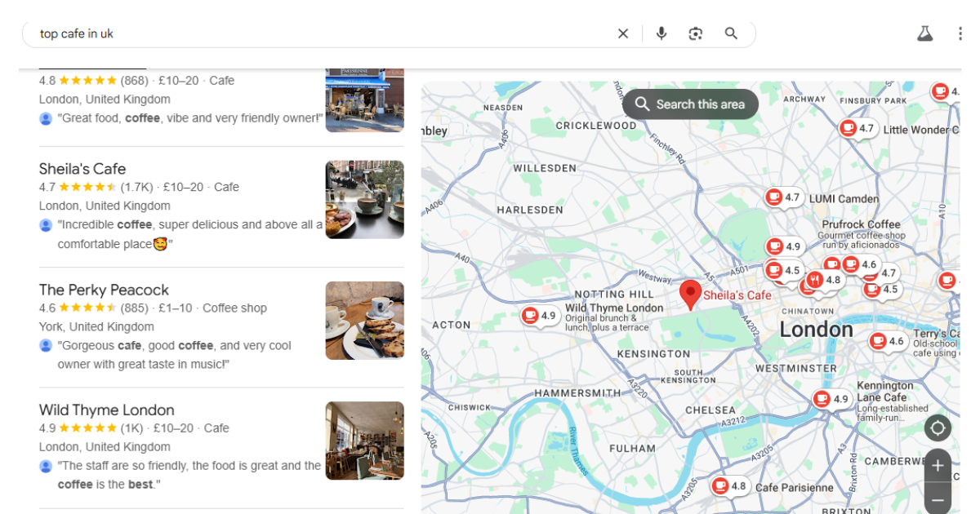
Task: Clear the search query with the X icon
Action: 623,33
